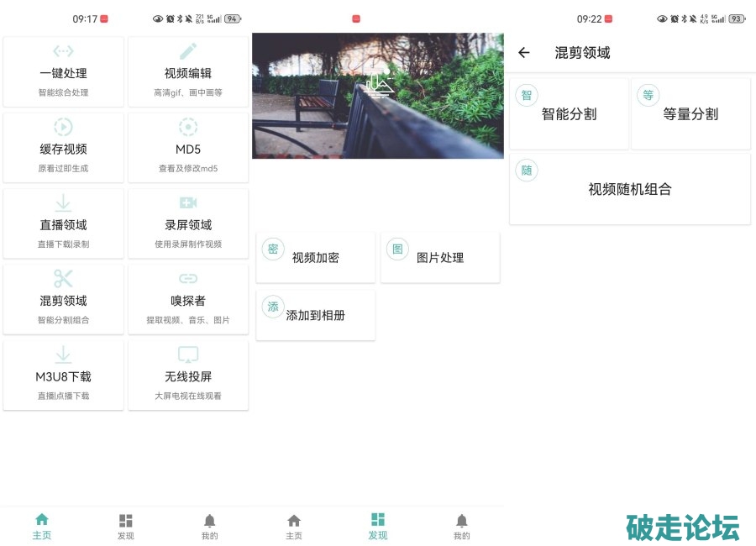Open 录屏领域 screen recording camera icon

click(188, 203)
